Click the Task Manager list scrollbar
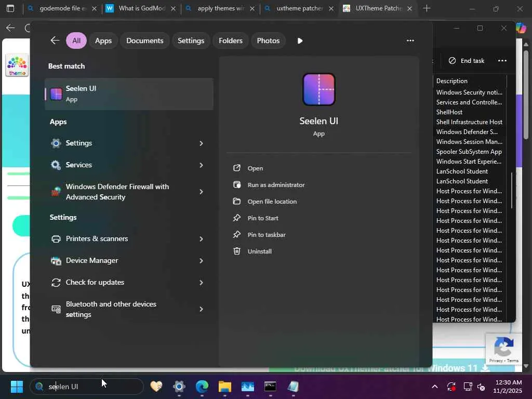532x399 pixels. [511, 190]
